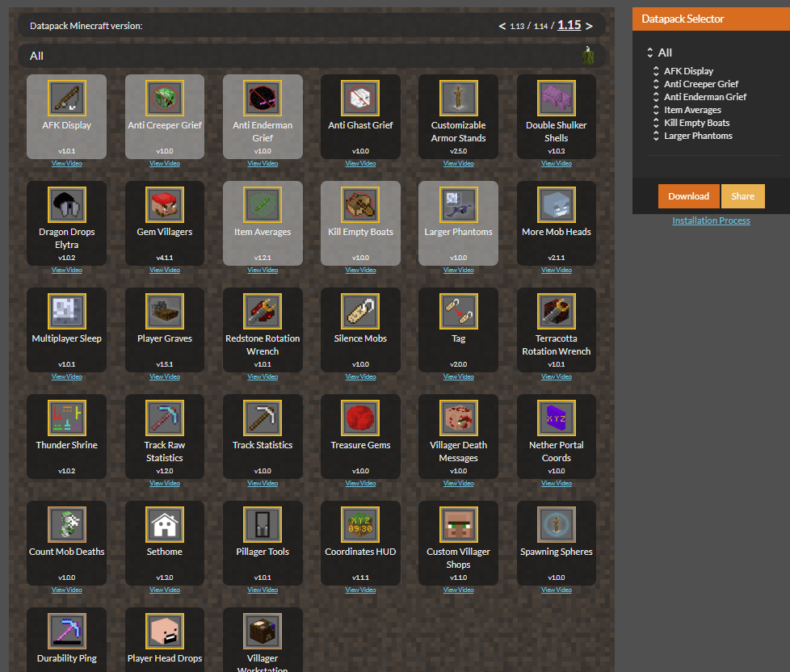Click the Spawning Spheres icon
The width and height of the screenshot is (790, 672).
pos(557,524)
